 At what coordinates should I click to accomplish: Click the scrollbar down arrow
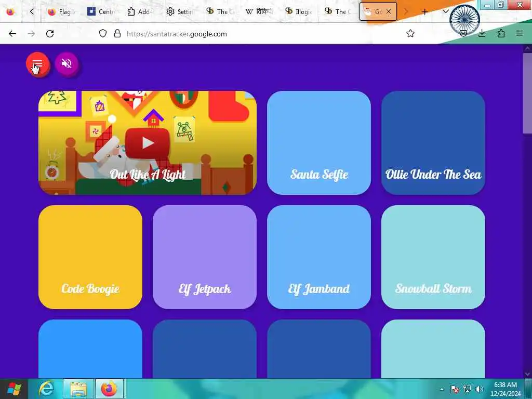[x=528, y=374]
